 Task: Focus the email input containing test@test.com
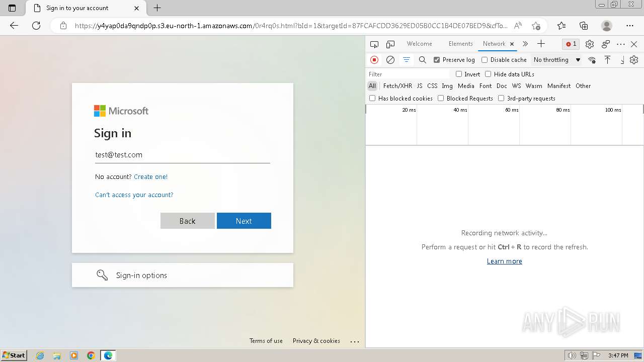[183, 155]
